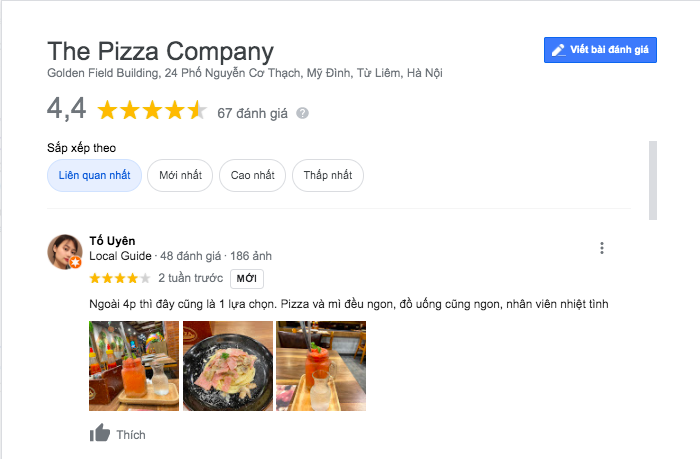Click the thumbs-up icon under the review

pyautogui.click(x=100, y=433)
